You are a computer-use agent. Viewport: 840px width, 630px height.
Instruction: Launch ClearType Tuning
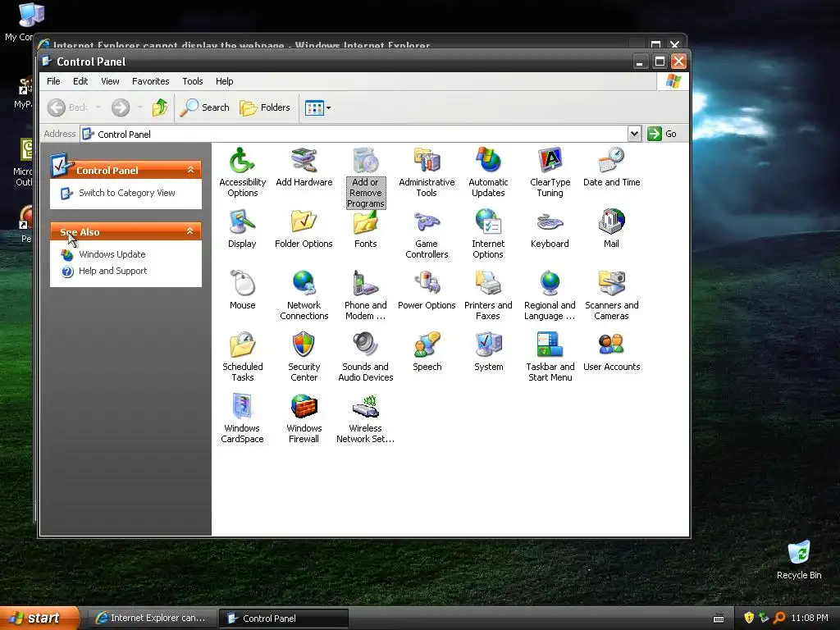pos(550,161)
